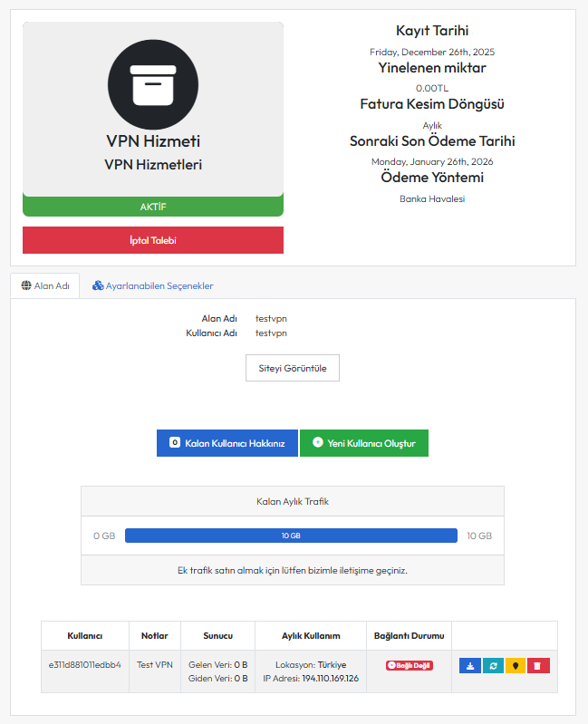Click the Bağlı Değil connection status badge
This screenshot has width=588, height=724.
pyautogui.click(x=410, y=665)
